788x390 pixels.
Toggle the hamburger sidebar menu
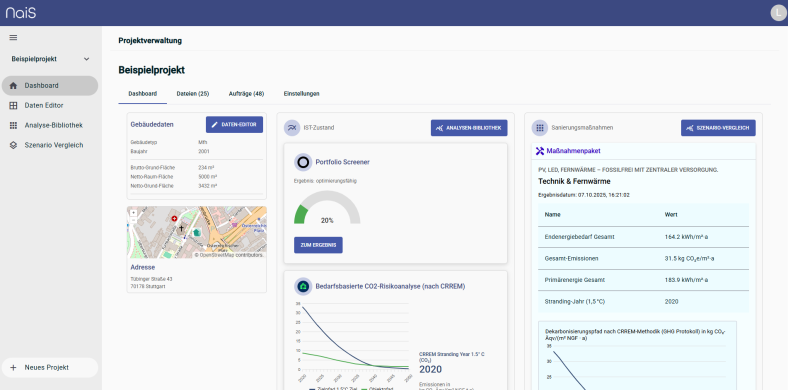point(14,38)
